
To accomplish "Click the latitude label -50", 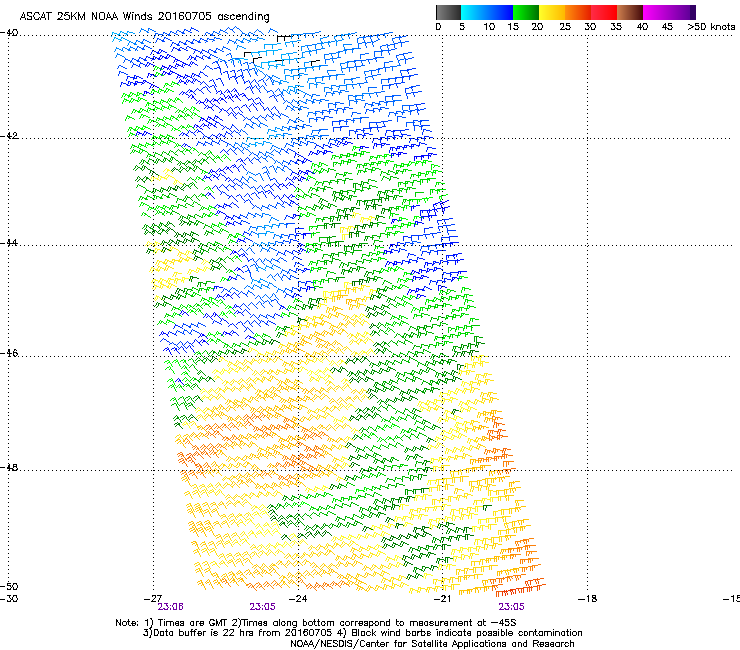I will point(9,586).
